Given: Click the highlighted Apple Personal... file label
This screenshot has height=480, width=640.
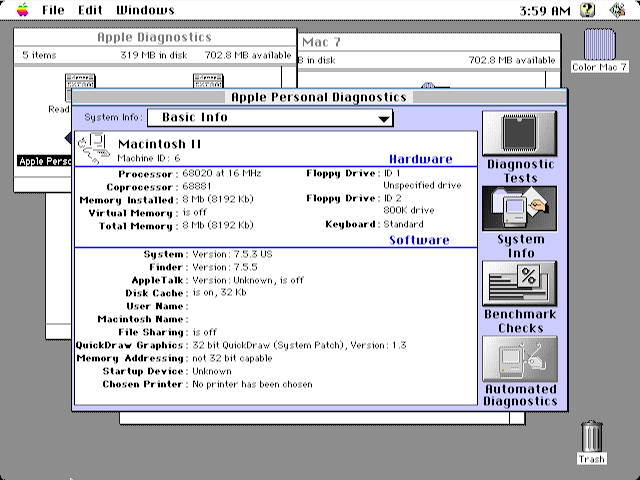Looking at the screenshot, I should click(44, 161).
